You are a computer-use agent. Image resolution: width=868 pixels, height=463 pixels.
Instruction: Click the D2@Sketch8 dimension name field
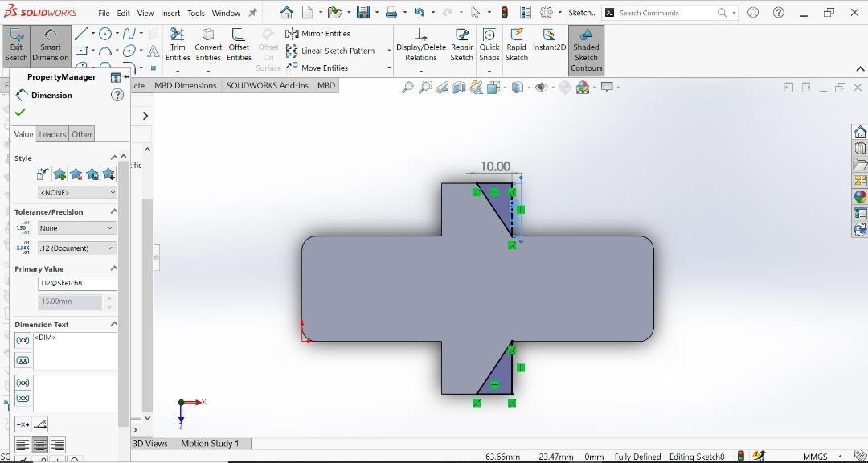(76, 283)
